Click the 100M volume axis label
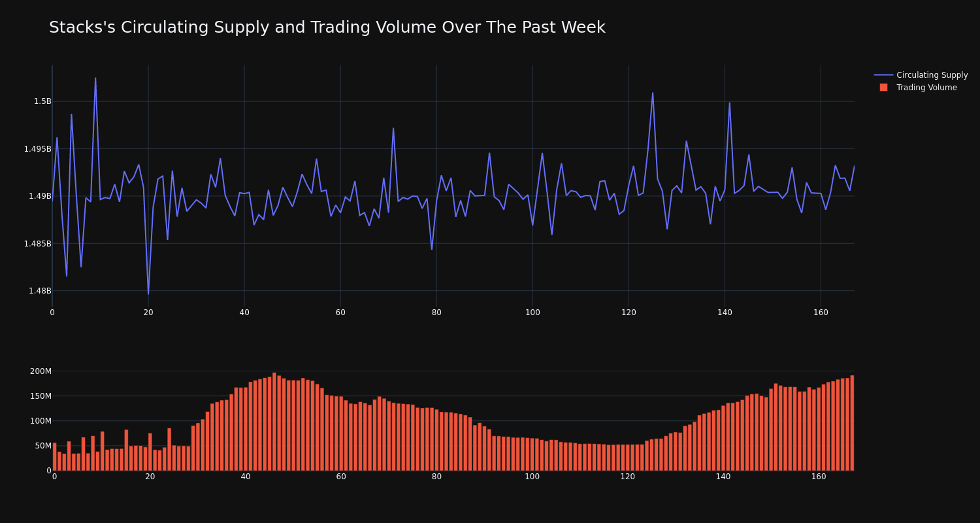 point(41,421)
